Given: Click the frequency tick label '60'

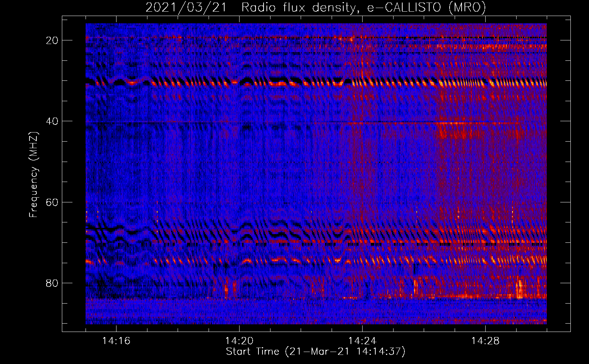Looking at the screenshot, I should point(52,202).
